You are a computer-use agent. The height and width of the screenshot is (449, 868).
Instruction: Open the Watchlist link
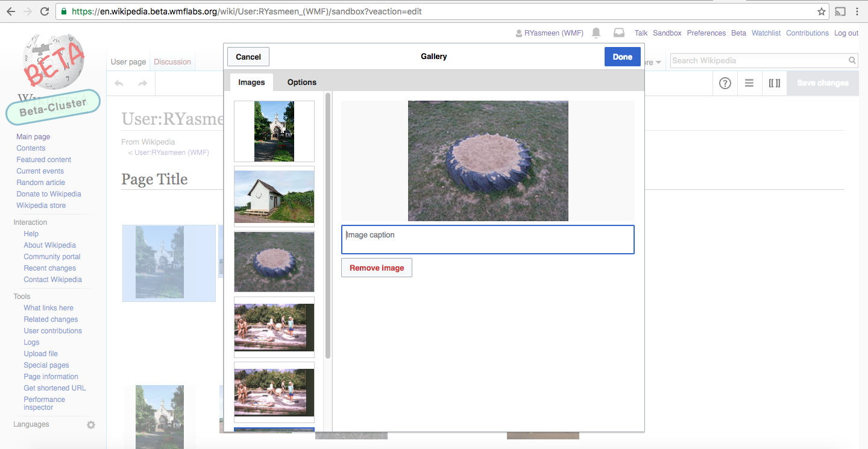coord(766,33)
